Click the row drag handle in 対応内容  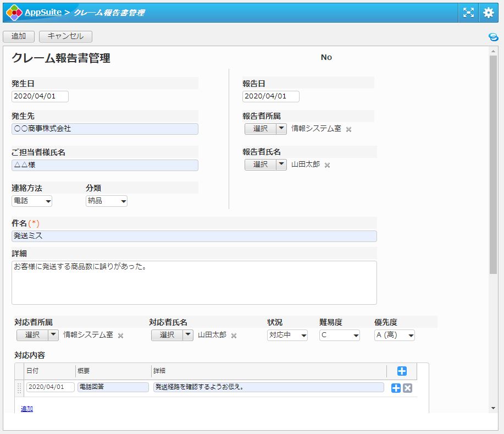[x=19, y=388]
